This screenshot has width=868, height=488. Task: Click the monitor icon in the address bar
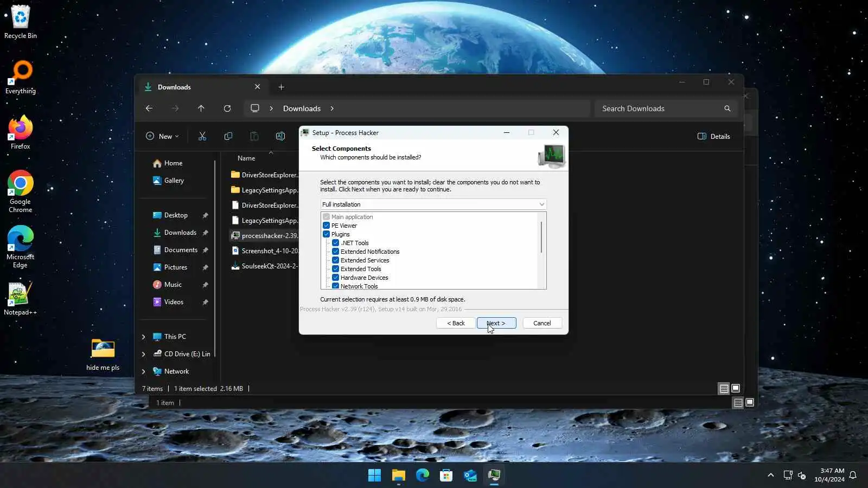(x=255, y=108)
